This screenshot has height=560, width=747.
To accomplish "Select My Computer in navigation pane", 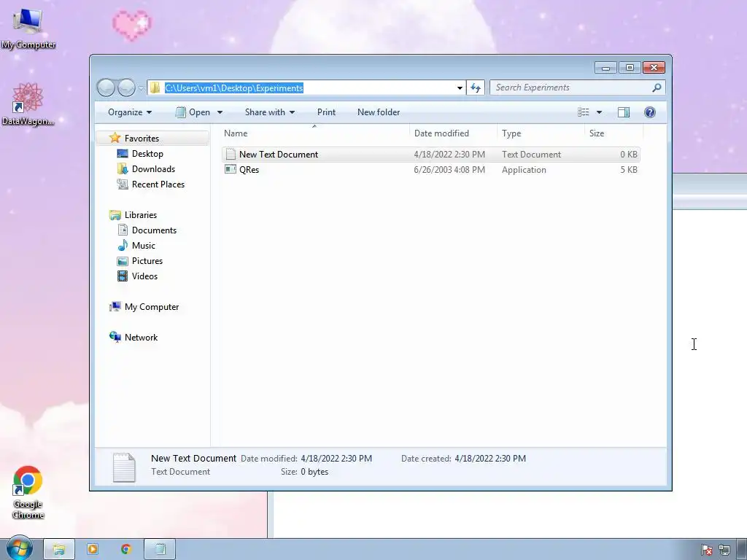I will pos(152,307).
